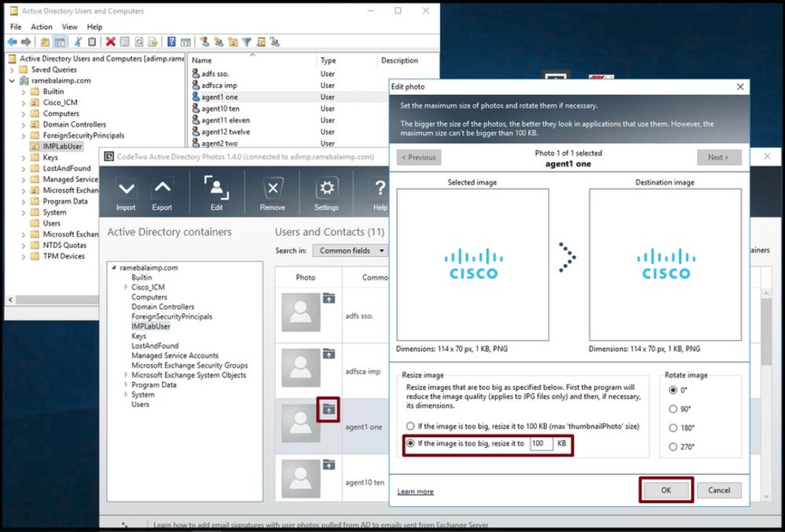Click the Previous photo button
The image size is (785, 532).
[420, 157]
